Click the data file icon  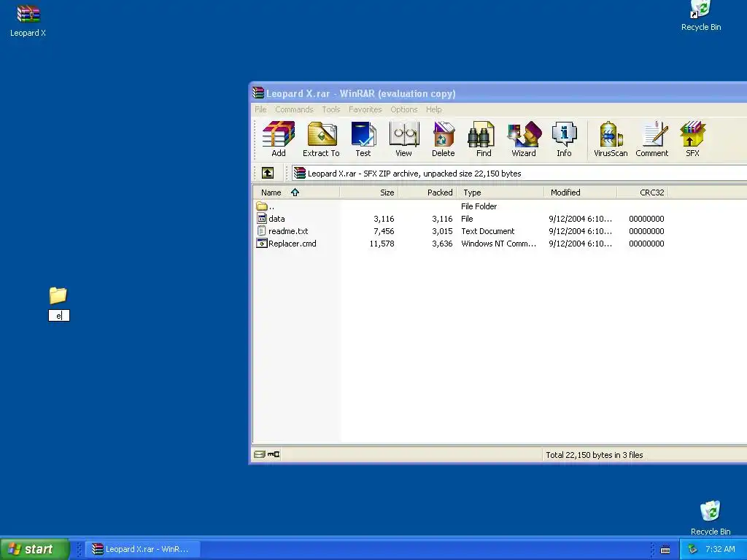click(262, 219)
